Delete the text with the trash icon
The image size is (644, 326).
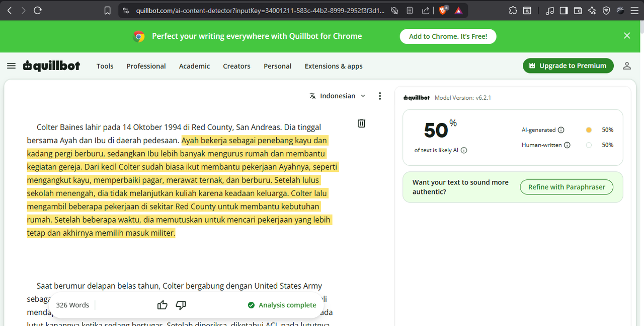pos(361,123)
